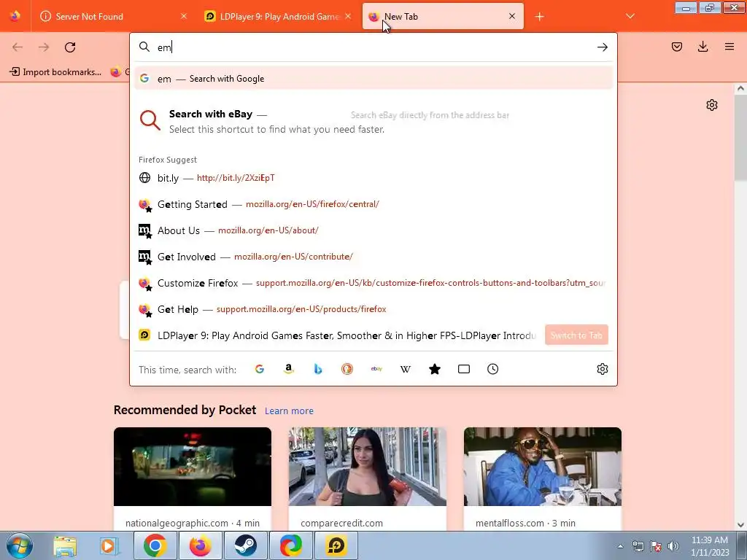Open Firefox View pinned icon
This screenshot has height=560, width=747.
coord(15,16)
